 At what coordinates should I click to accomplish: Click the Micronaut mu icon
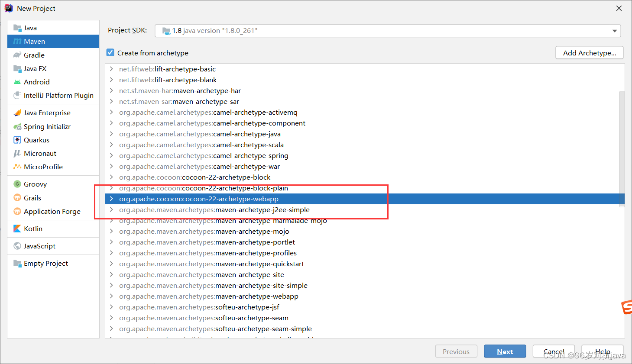click(x=17, y=153)
